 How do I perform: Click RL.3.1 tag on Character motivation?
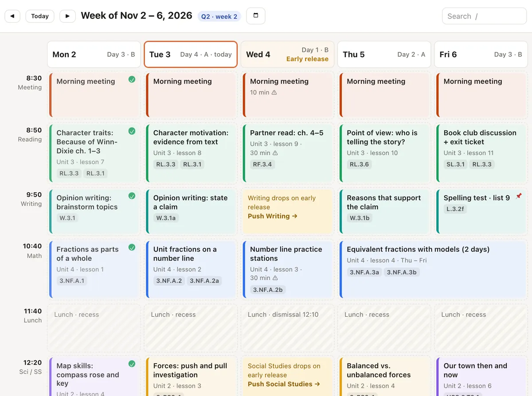(x=192, y=164)
